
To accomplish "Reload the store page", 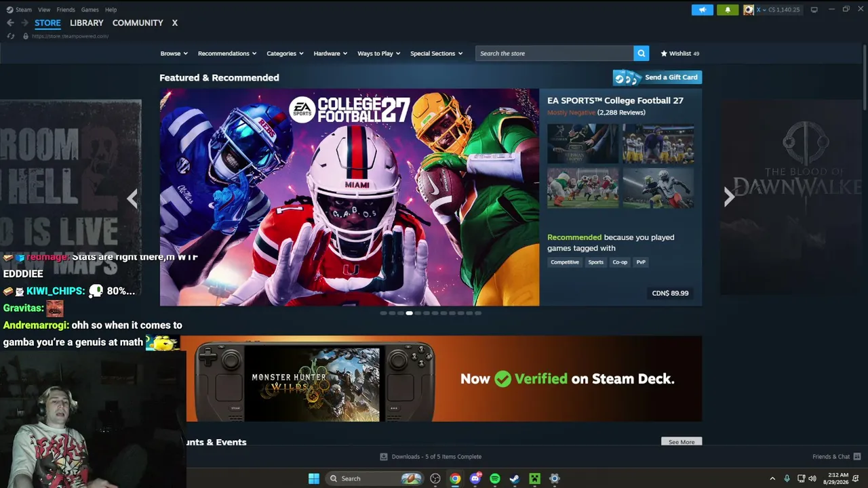I will coord(10,36).
